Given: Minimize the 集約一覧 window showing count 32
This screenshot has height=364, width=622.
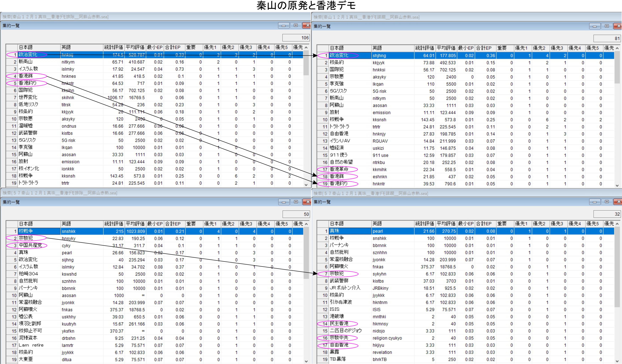Looking at the screenshot, I should [595, 202].
